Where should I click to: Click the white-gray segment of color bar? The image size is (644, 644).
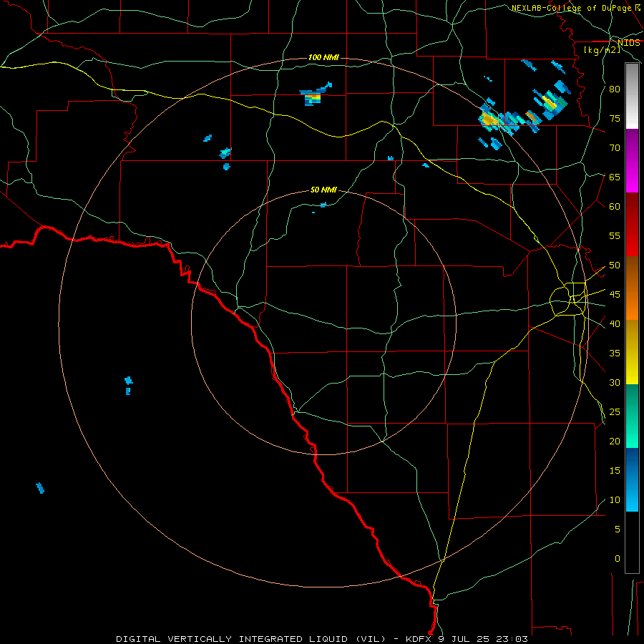point(632,96)
